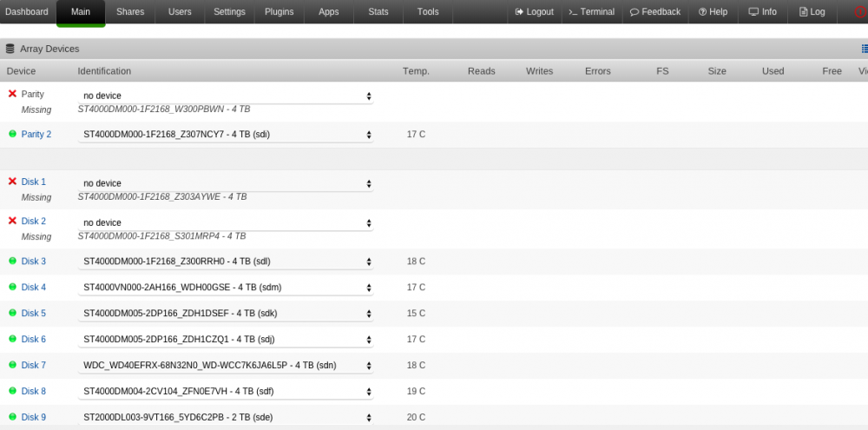
Task: Click the Array Devices database icon
Action: [10, 49]
